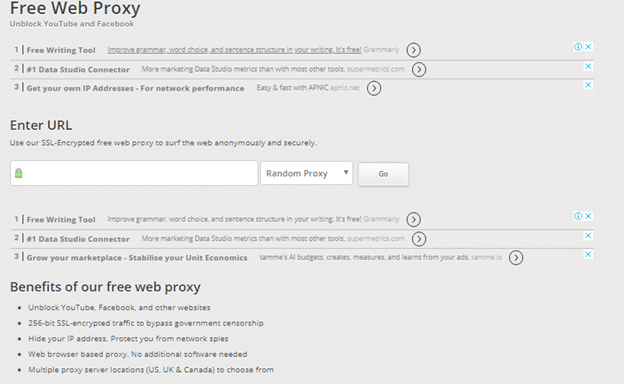Click arrow icon beside top Grammarly ad
Viewport: 624px width, 384px height.
tap(413, 50)
